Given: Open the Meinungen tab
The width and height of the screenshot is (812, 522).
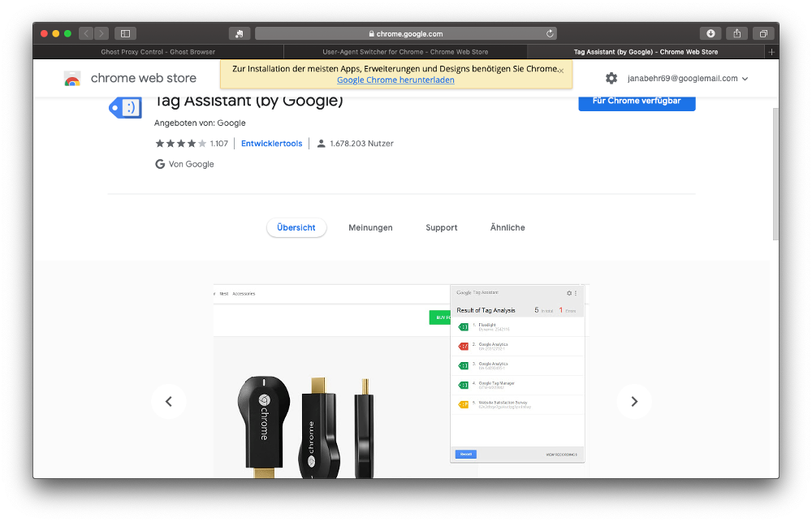Looking at the screenshot, I should [370, 227].
